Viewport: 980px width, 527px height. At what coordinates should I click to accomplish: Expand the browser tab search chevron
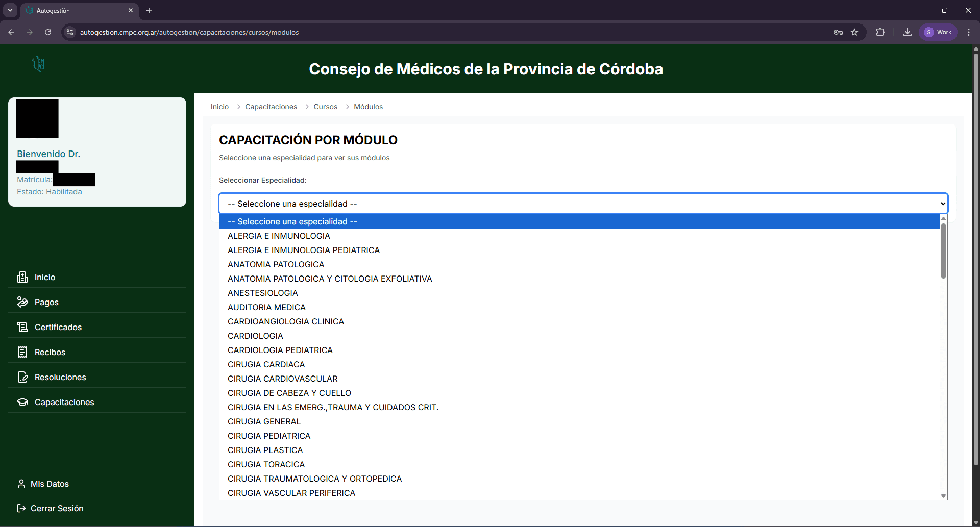pos(10,10)
